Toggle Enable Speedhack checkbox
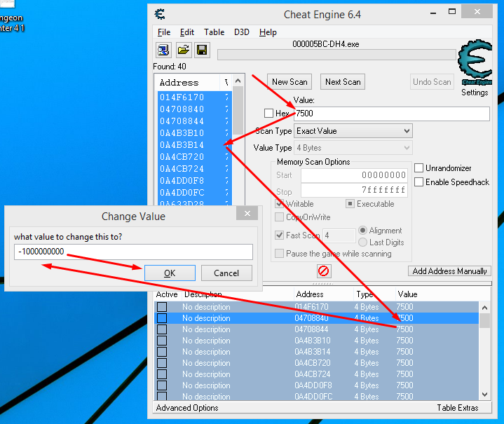 tap(418, 182)
